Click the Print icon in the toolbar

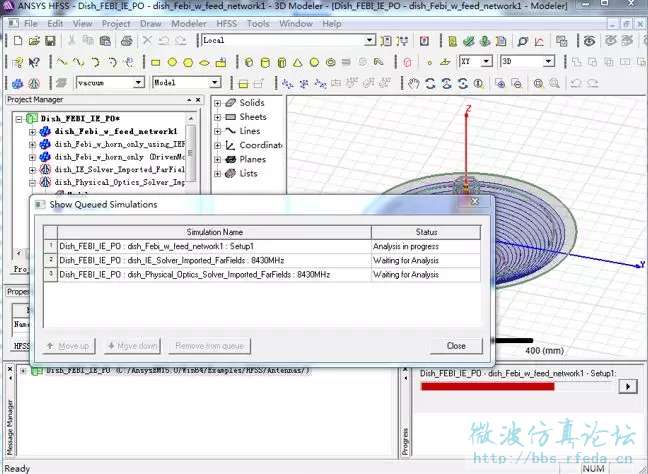coord(126,40)
